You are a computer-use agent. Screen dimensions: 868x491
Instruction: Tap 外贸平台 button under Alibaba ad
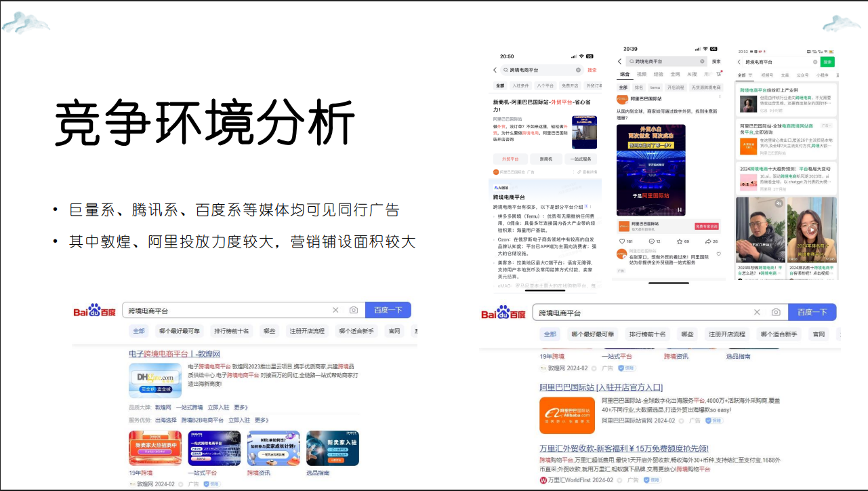tap(510, 159)
